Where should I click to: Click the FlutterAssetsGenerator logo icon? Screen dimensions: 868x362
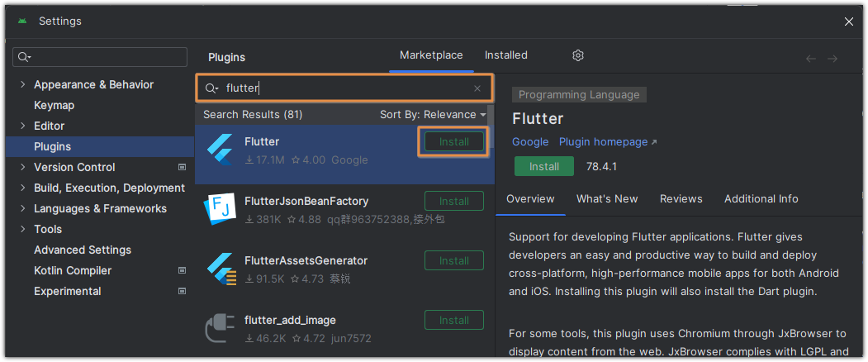pyautogui.click(x=221, y=269)
